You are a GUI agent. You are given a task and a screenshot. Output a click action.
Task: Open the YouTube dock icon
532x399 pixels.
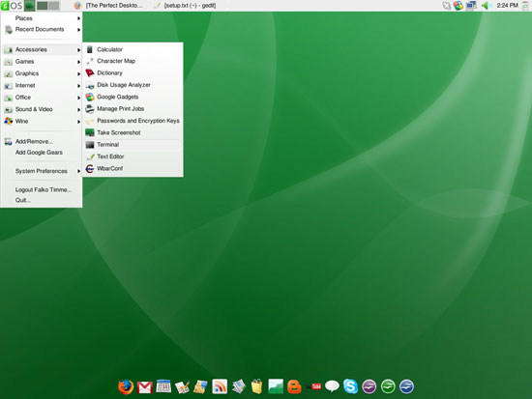click(x=313, y=386)
